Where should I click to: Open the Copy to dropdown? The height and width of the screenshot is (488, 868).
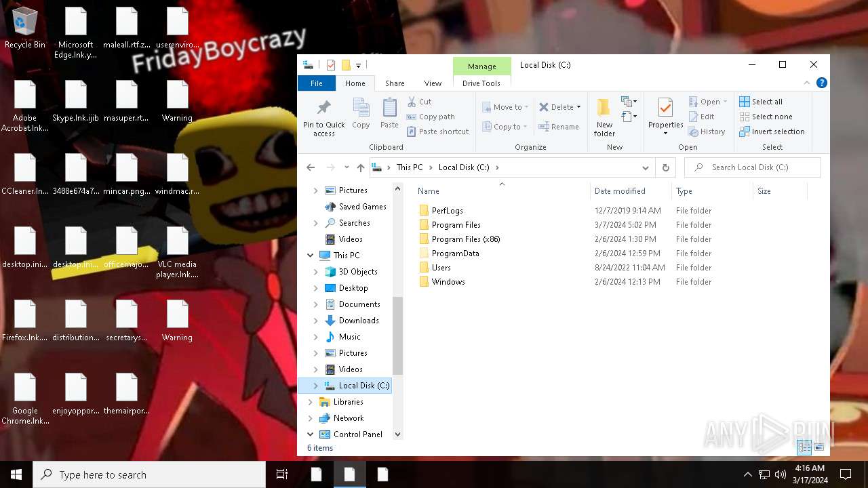(x=505, y=127)
